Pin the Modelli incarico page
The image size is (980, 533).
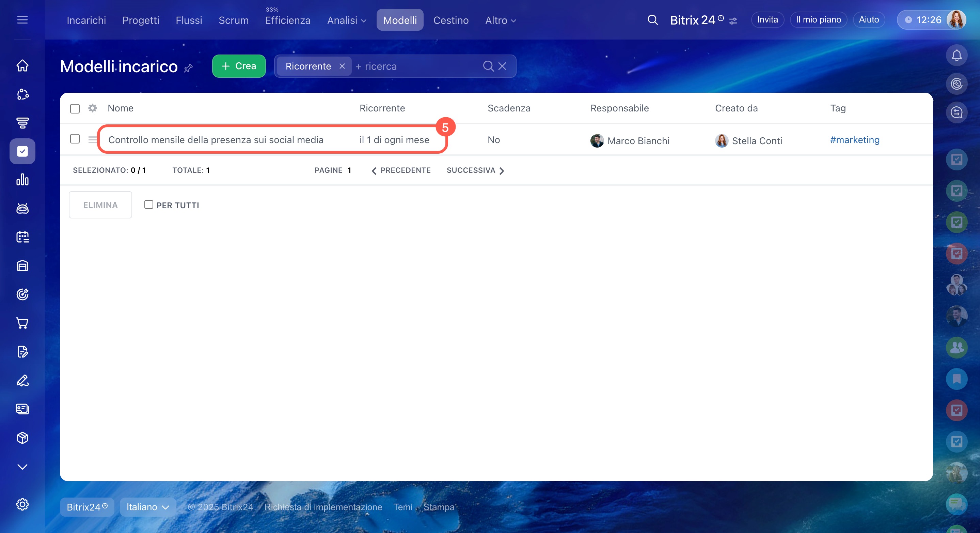188,68
